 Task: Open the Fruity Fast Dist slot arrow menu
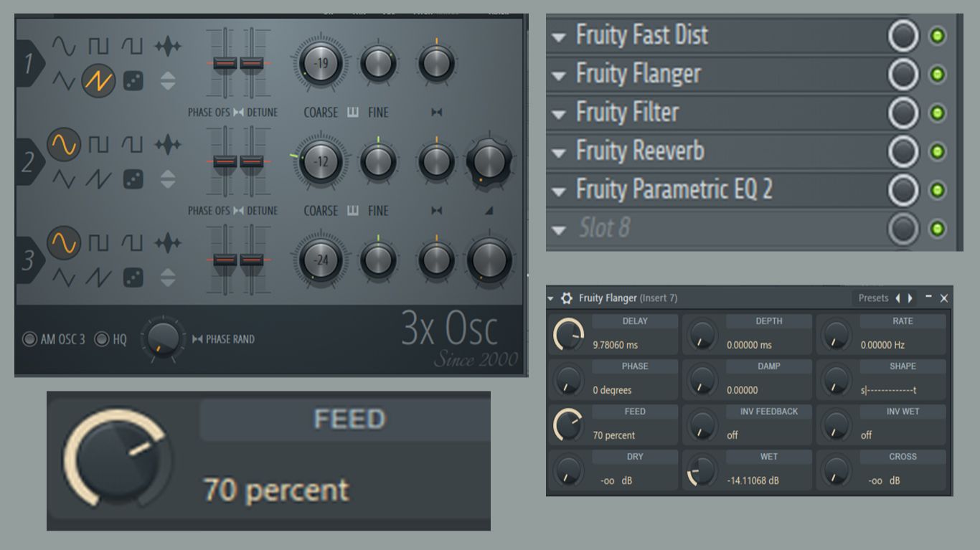click(x=559, y=37)
